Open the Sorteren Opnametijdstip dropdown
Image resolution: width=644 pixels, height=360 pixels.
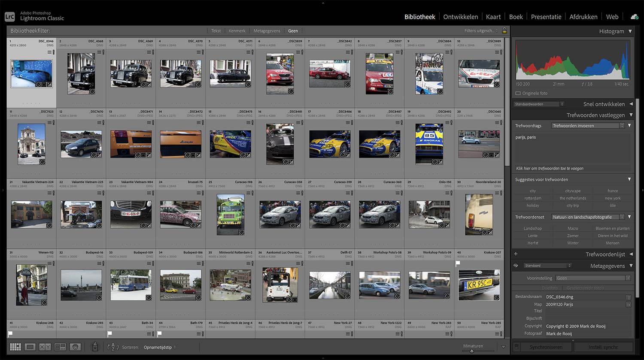point(160,347)
